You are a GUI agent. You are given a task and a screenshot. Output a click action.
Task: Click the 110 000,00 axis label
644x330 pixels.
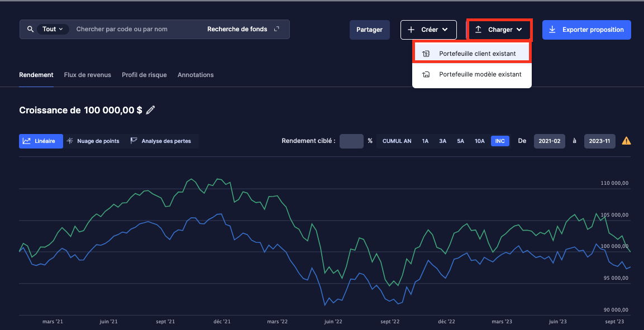tap(614, 184)
